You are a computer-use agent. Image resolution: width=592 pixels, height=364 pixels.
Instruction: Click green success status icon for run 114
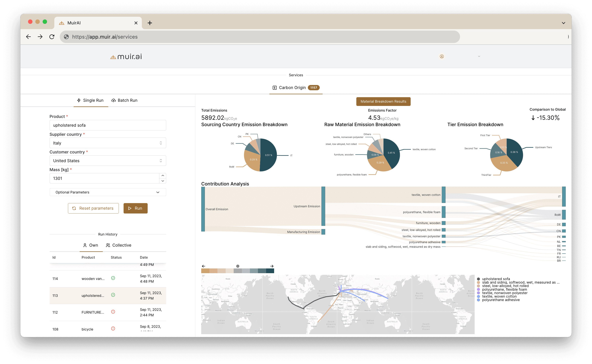[113, 278]
